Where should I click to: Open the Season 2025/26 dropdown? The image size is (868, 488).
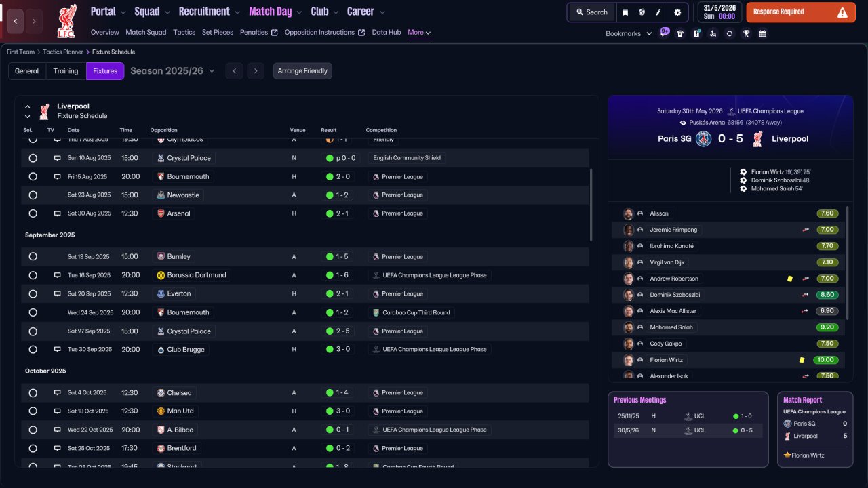[172, 71]
